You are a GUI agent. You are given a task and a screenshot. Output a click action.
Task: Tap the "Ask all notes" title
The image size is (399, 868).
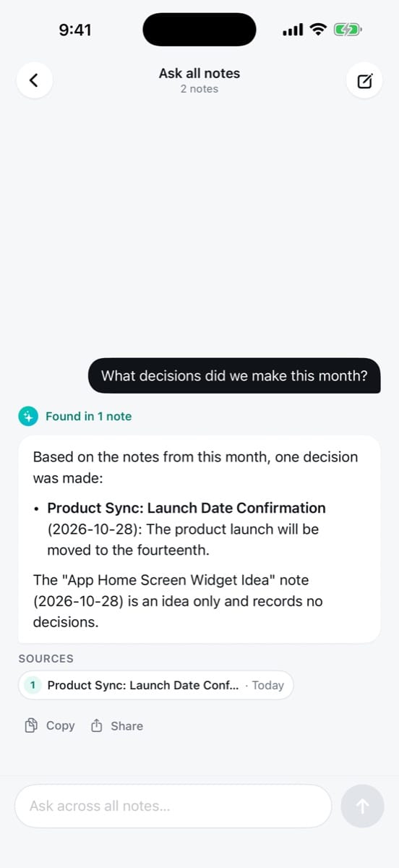tap(199, 73)
